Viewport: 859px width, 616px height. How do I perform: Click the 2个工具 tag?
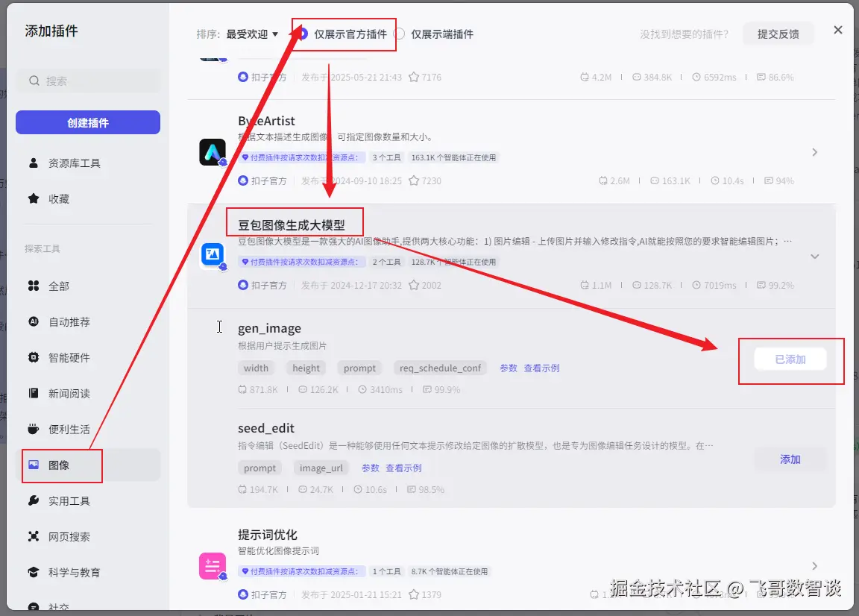386,262
